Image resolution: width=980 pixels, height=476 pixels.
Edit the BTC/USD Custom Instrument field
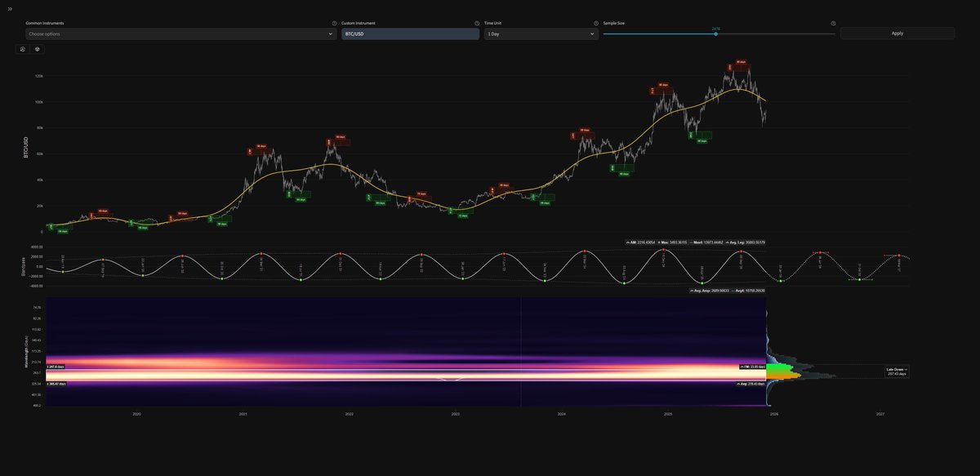tap(410, 34)
